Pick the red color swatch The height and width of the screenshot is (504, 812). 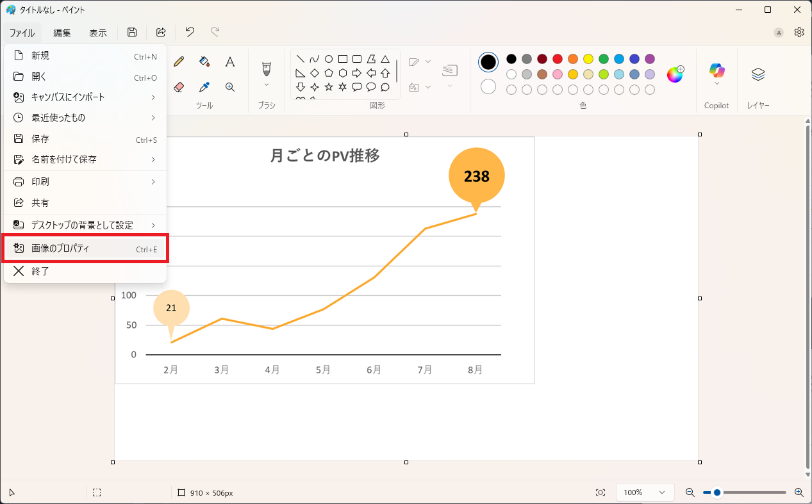tap(558, 59)
